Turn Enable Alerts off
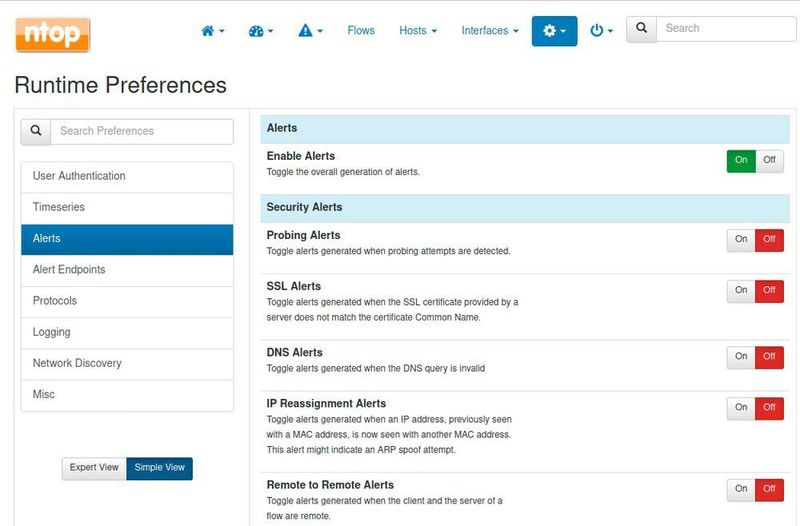 tap(769, 160)
